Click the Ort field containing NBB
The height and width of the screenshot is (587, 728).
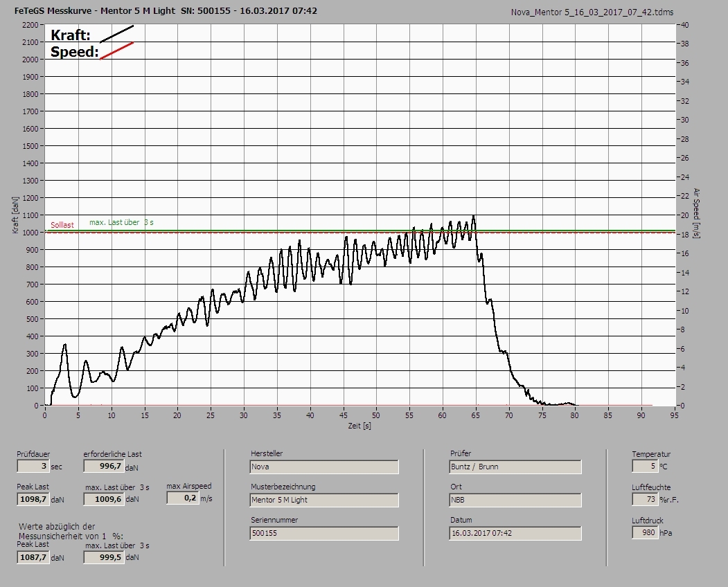pyautogui.click(x=515, y=500)
